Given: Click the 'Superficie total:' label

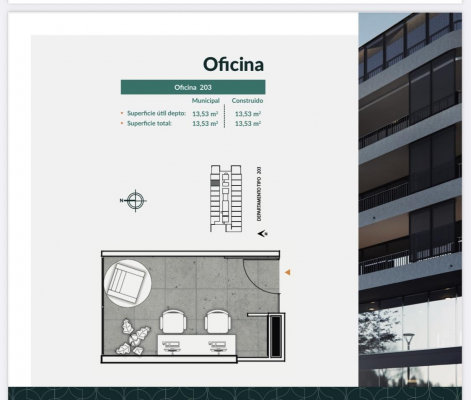Looking at the screenshot, I should 149,123.
